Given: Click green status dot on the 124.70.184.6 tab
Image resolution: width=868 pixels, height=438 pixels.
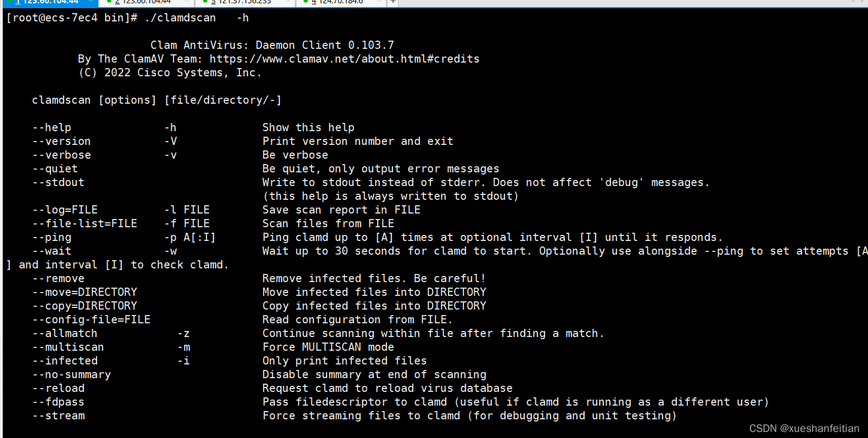Looking at the screenshot, I should coord(305,2).
